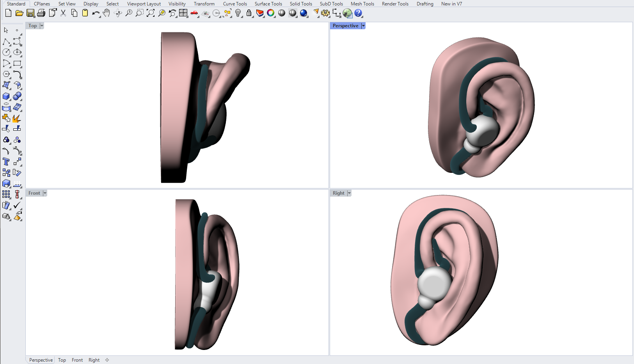Open the Solid Tools tab
634x364 pixels.
coord(301,4)
